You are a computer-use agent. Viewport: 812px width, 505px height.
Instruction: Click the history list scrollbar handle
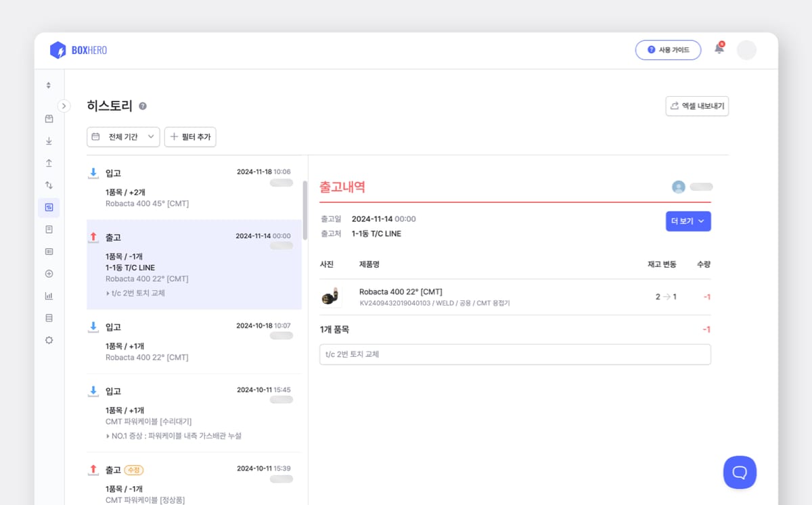304,210
